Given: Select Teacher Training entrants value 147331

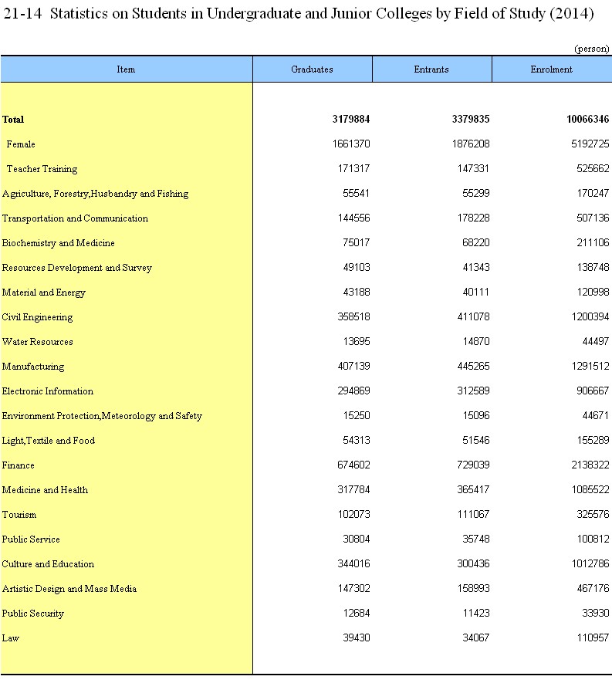Looking at the screenshot, I should coord(474,168).
